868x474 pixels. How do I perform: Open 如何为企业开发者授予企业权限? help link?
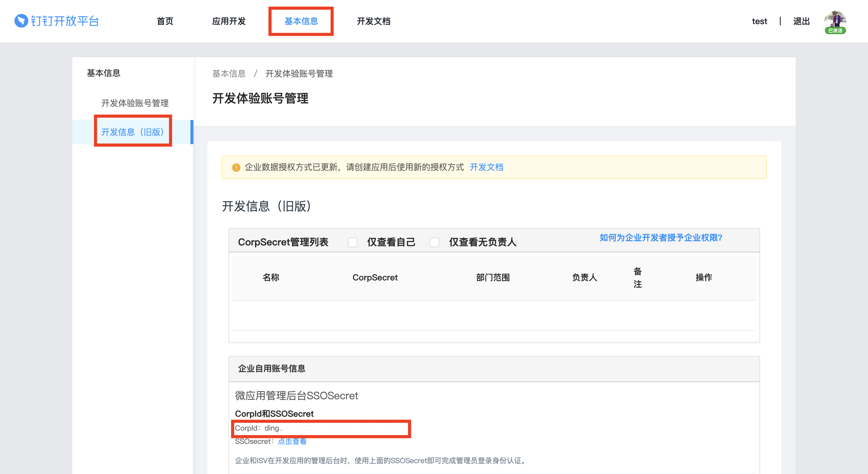click(661, 238)
